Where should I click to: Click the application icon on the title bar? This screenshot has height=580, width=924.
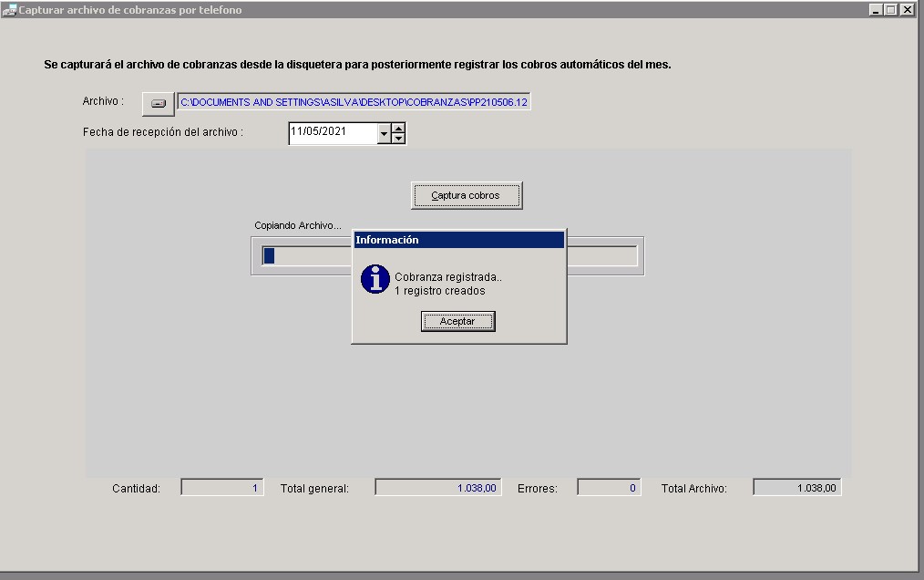coord(8,9)
